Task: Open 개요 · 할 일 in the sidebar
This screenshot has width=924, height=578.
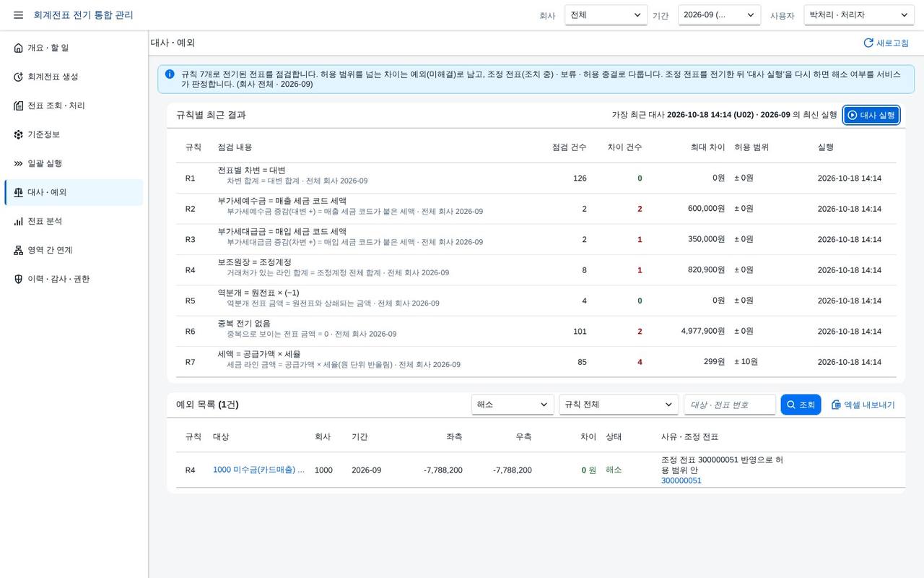Action: (x=74, y=48)
